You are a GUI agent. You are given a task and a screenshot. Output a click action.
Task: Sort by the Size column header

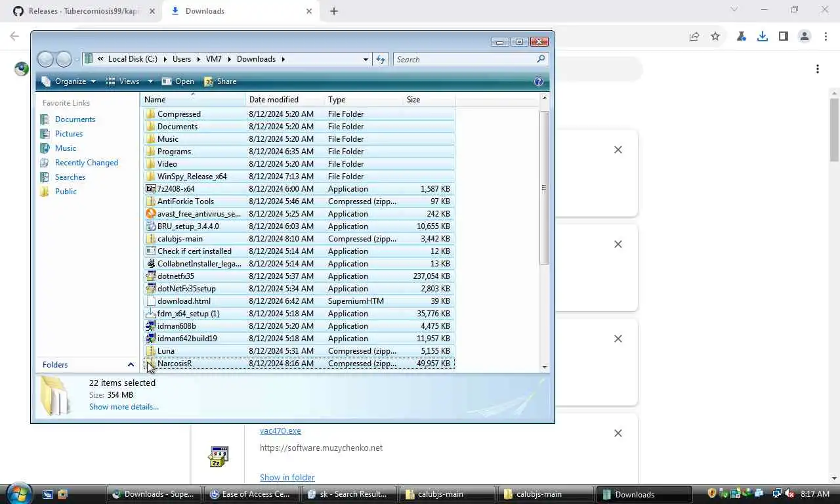click(x=429, y=100)
